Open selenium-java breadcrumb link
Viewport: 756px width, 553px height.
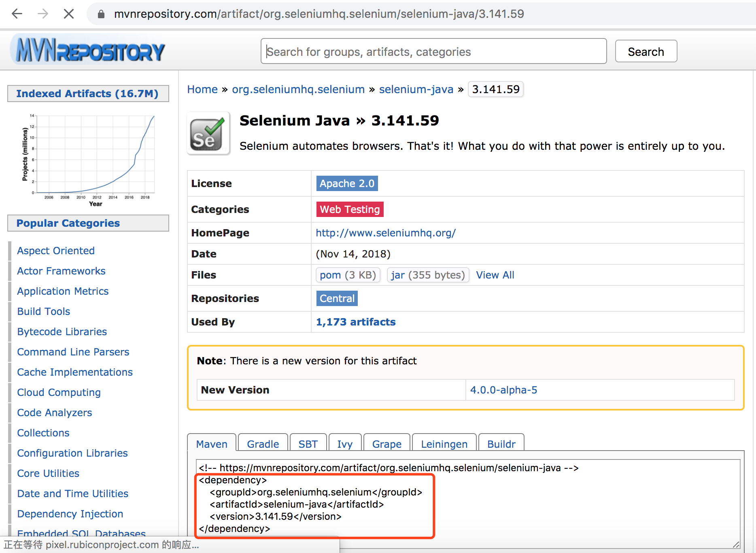[416, 89]
